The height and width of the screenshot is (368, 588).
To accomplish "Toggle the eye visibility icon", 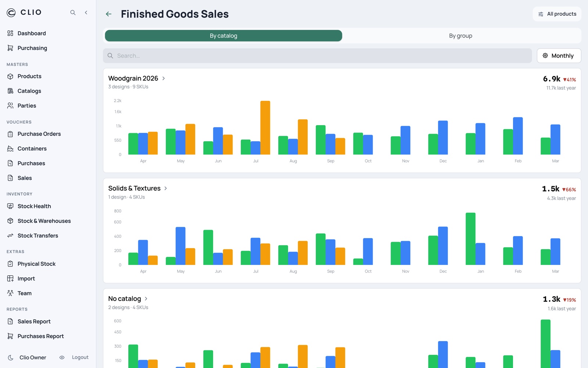I will coord(62,357).
